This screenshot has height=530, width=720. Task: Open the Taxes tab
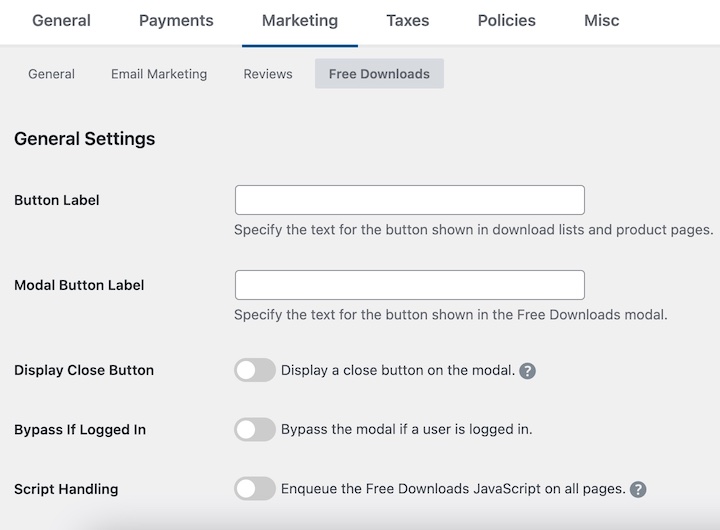408,21
